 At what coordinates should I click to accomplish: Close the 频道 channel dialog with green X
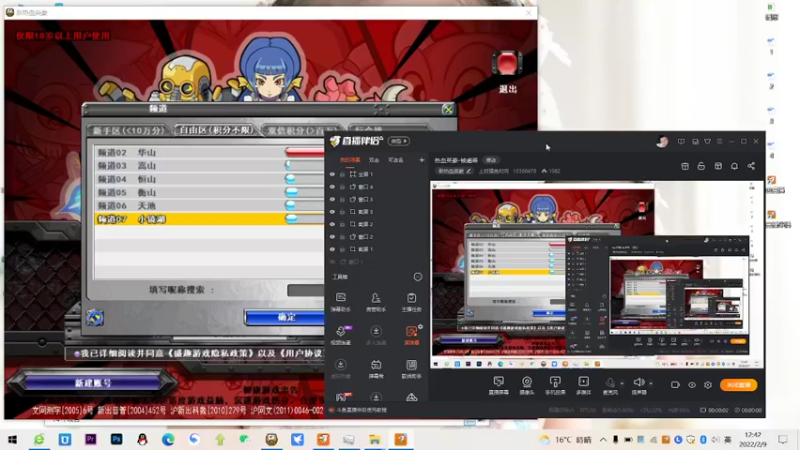click(x=447, y=109)
